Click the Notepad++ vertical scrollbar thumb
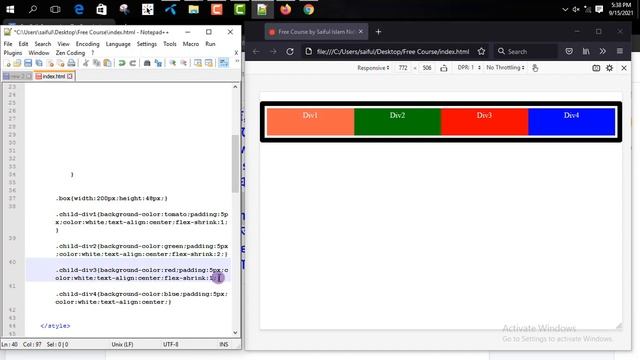This screenshot has width=640, height=360. tap(235, 163)
